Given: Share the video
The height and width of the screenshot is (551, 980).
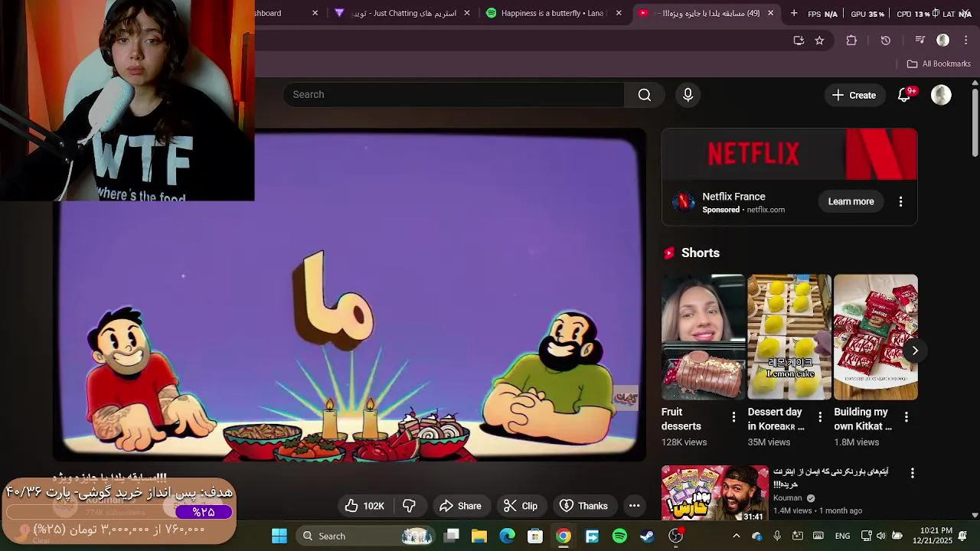Looking at the screenshot, I should tap(460, 506).
